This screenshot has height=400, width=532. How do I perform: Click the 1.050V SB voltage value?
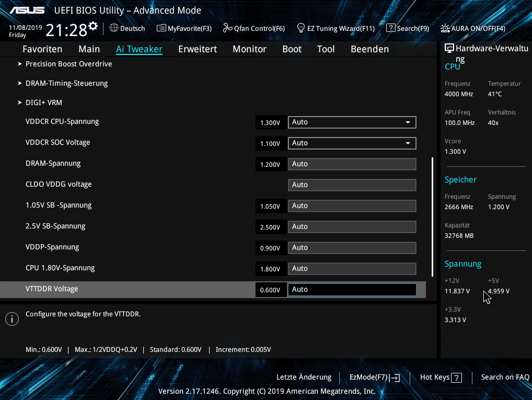click(x=270, y=206)
